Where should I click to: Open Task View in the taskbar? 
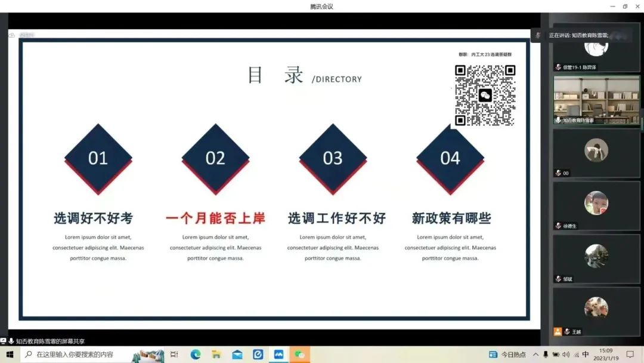point(174,354)
